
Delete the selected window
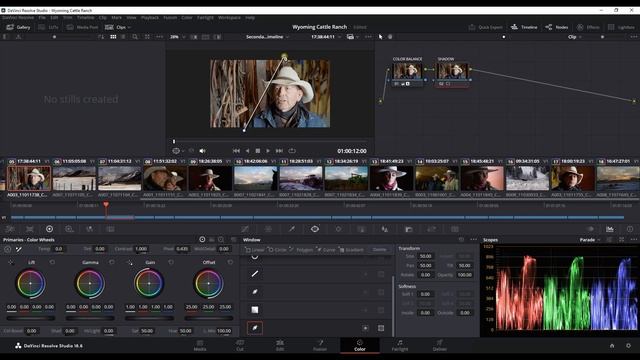click(380, 249)
